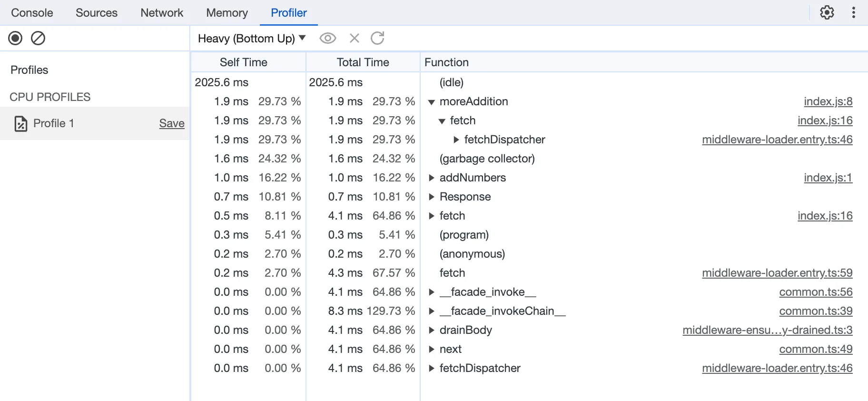Open the three-dot more options menu
Image resolution: width=868 pixels, height=401 pixels.
(853, 13)
